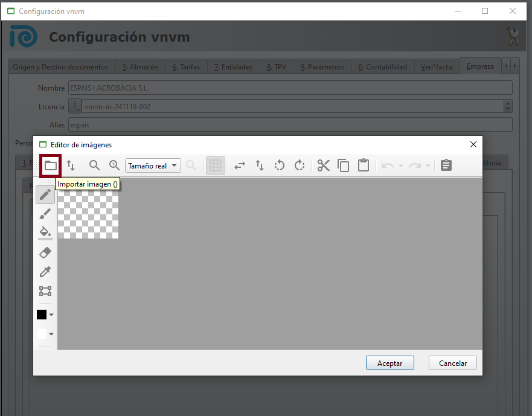Close the Editor de imágenes dialog
Viewport: 532px width, 416px height.
click(x=473, y=145)
